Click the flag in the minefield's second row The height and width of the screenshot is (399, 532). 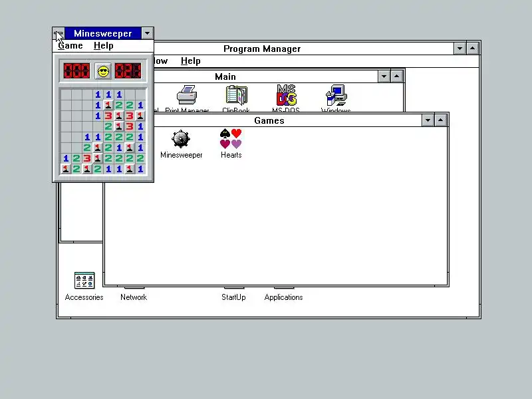pos(108,105)
